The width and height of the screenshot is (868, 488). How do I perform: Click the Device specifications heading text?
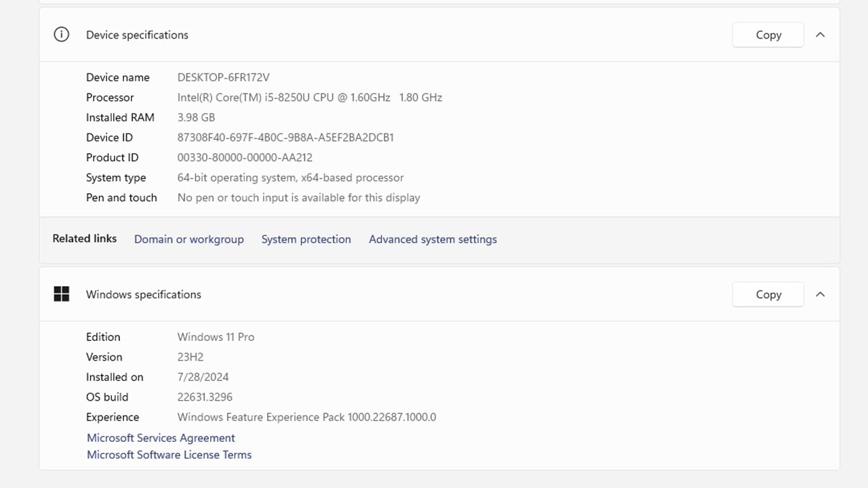click(137, 35)
